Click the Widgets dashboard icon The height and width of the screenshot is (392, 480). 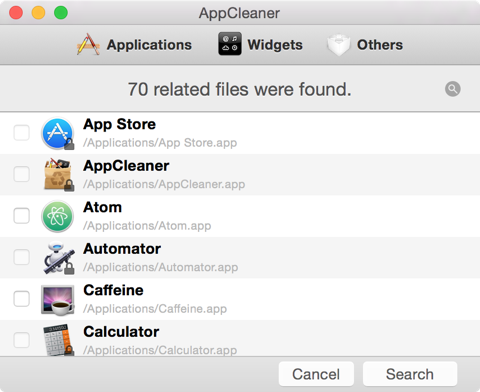tap(230, 44)
